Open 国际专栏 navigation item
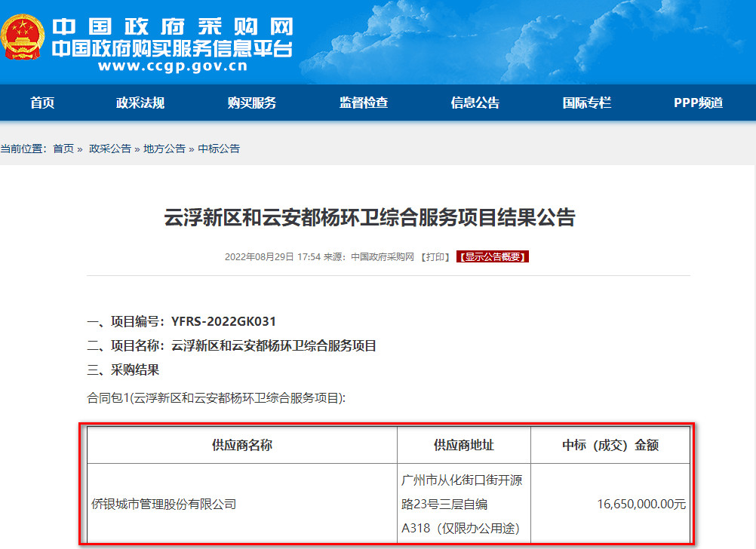 pos(587,103)
